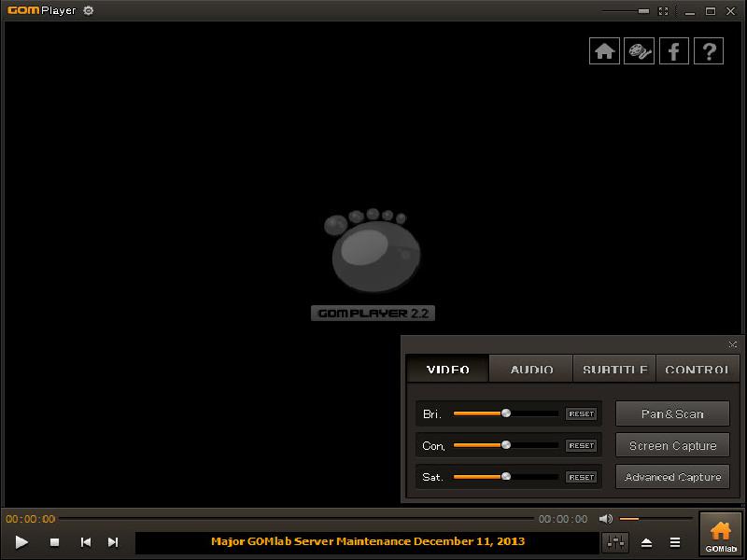Open the playlist icon
The width and height of the screenshot is (747, 560).
(x=674, y=542)
